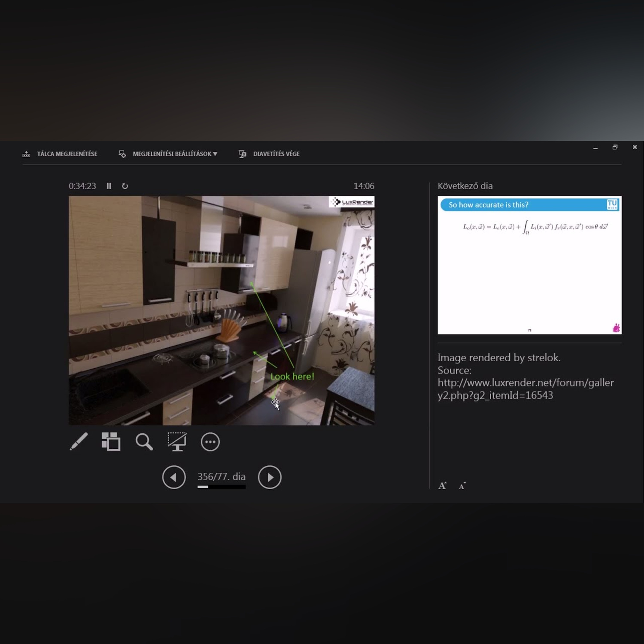
Task: Toggle black or unblack slide show
Action: click(177, 442)
